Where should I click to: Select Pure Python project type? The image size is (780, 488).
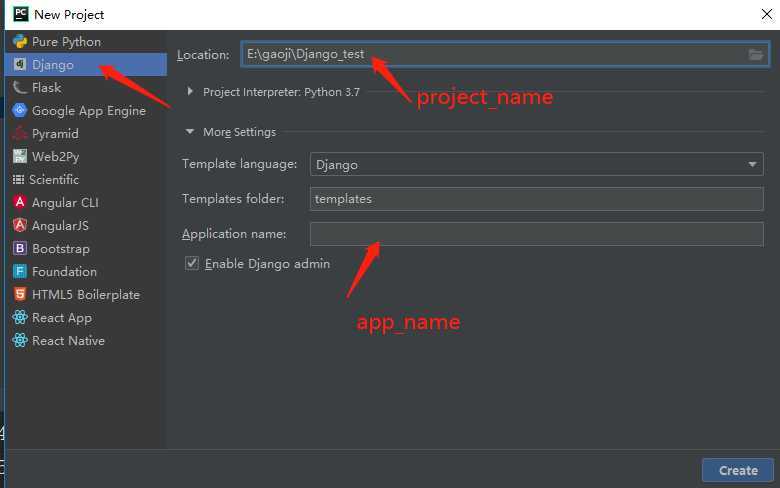tap(86, 41)
